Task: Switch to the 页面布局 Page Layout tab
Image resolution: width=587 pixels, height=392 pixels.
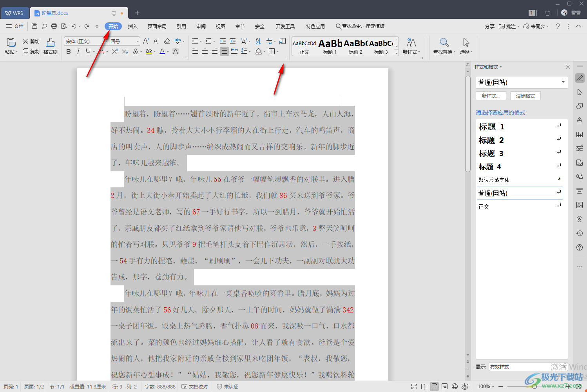Action: (x=157, y=26)
